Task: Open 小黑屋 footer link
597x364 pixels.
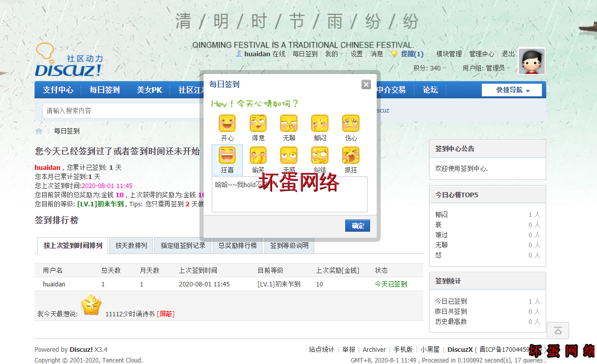Action: [x=430, y=349]
